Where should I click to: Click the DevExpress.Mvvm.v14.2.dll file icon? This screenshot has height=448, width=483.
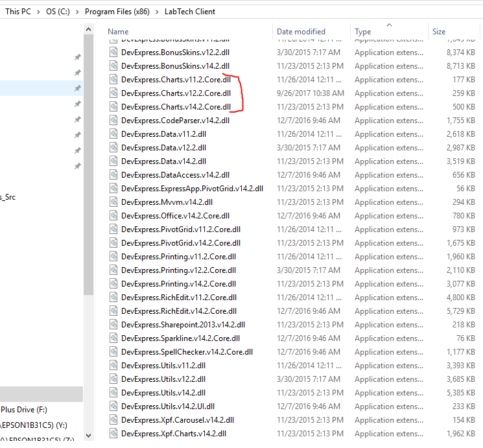(114, 202)
